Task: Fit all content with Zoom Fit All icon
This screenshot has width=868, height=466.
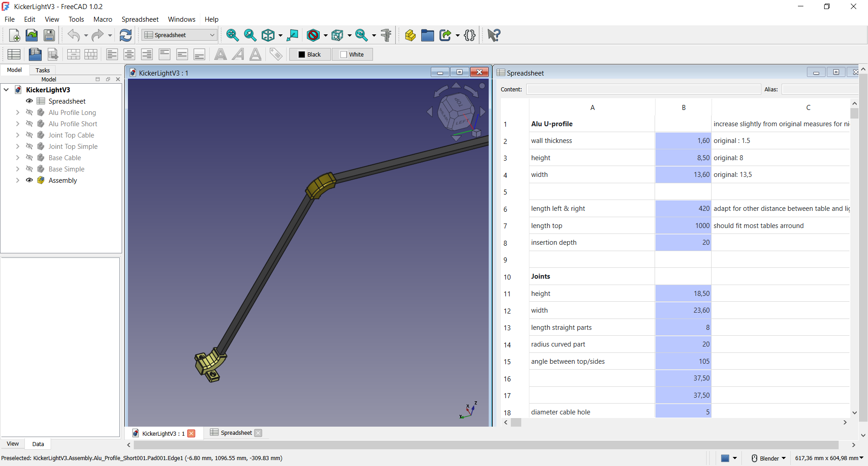Action: (x=233, y=35)
